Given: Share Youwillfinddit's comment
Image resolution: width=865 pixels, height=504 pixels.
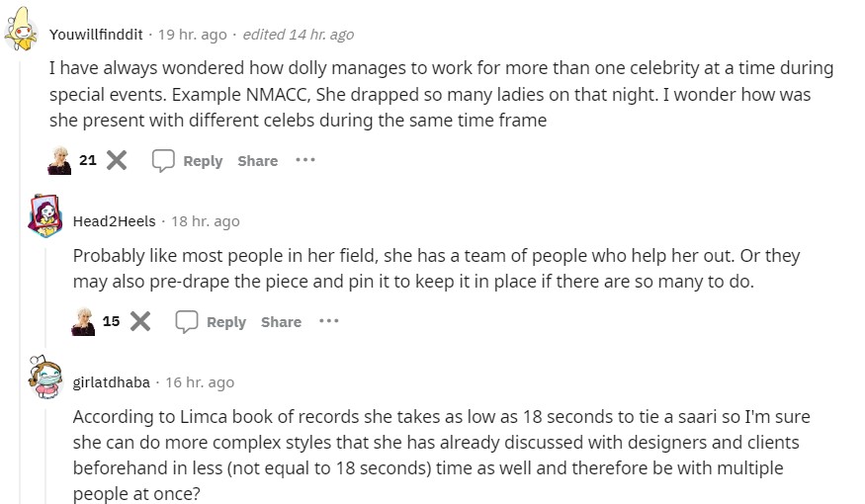Looking at the screenshot, I should [x=257, y=161].
